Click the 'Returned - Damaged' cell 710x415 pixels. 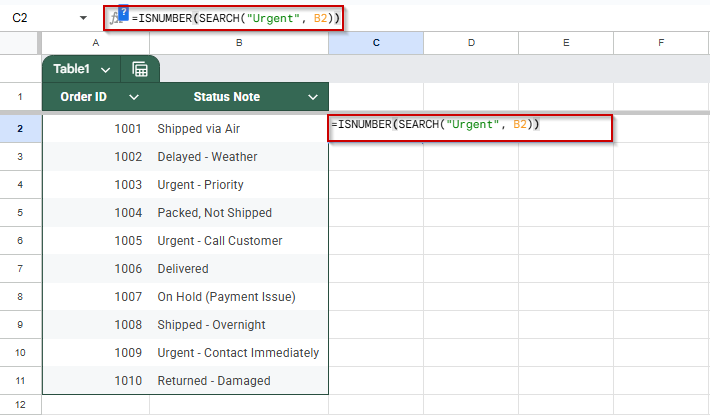pos(239,381)
